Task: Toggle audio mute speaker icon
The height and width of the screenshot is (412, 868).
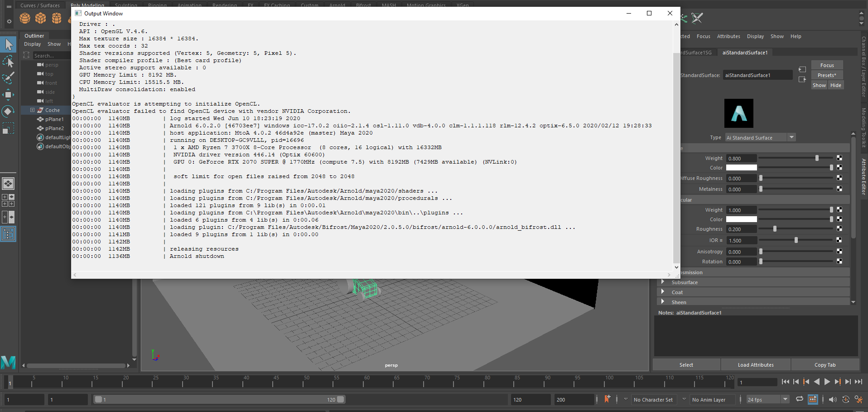Action: point(833,399)
